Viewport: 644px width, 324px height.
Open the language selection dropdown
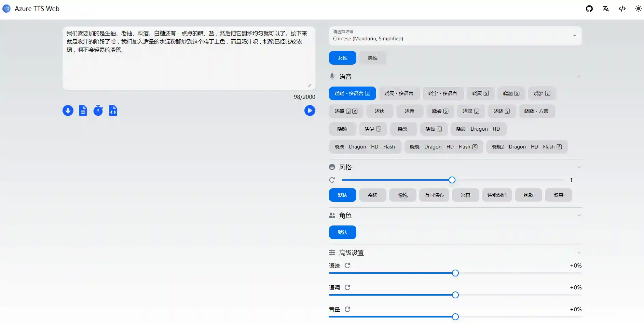[455, 36]
